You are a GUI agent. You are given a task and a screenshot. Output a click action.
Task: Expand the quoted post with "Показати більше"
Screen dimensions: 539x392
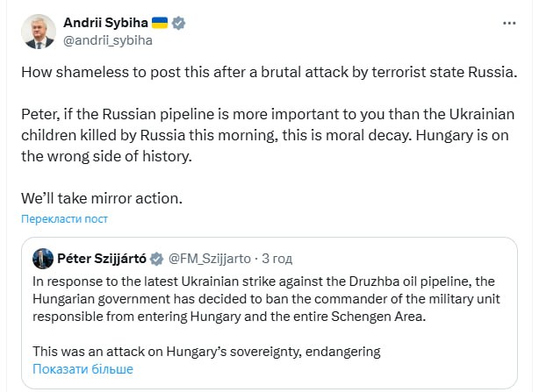(x=83, y=369)
